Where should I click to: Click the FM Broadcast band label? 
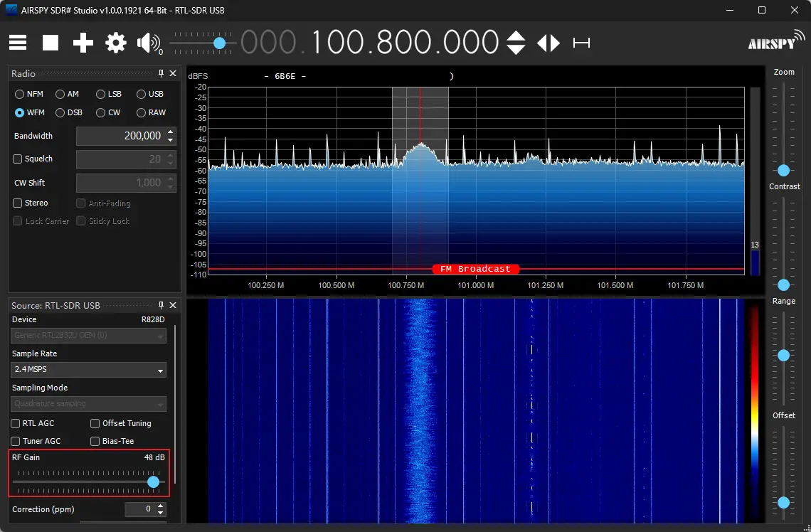click(x=475, y=269)
